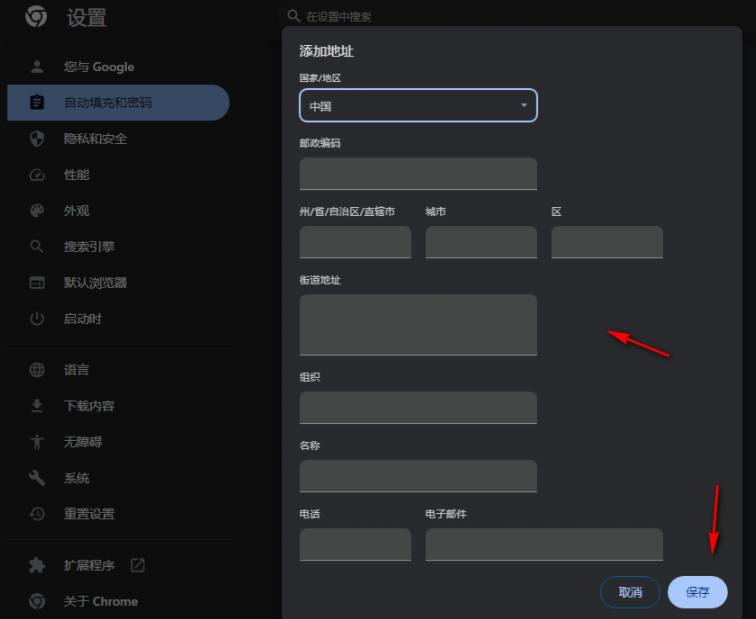Open the 语言 settings page
Viewport: 756px width, 619px height.
118,370
